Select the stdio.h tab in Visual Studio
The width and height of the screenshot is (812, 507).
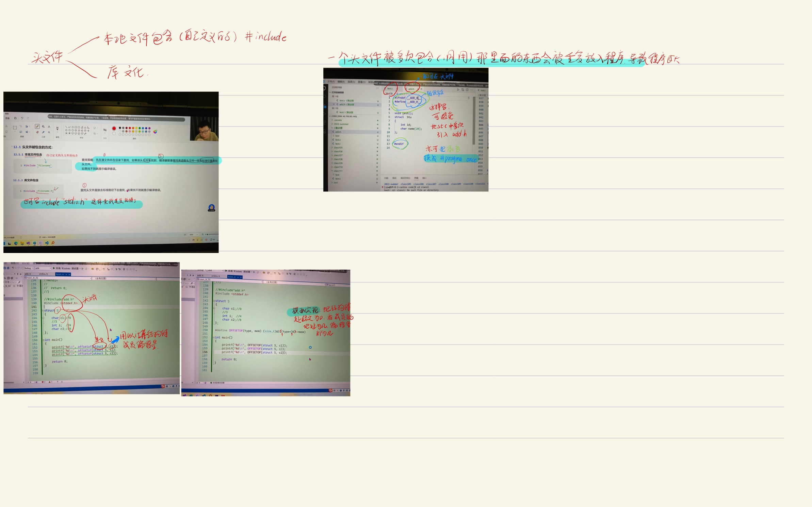click(43, 274)
